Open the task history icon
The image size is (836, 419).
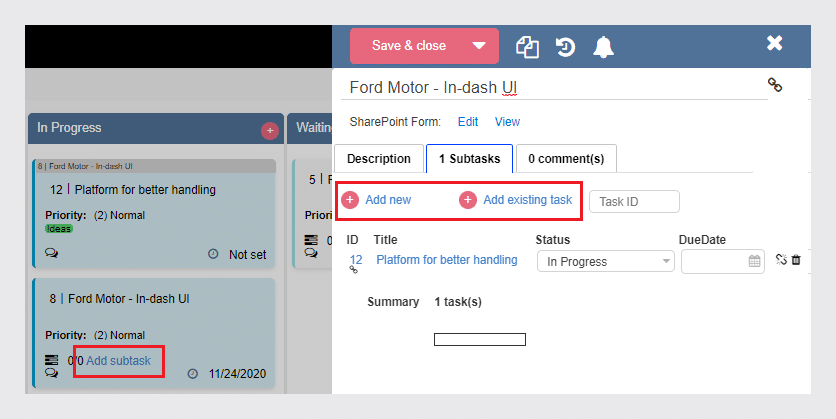pos(565,47)
